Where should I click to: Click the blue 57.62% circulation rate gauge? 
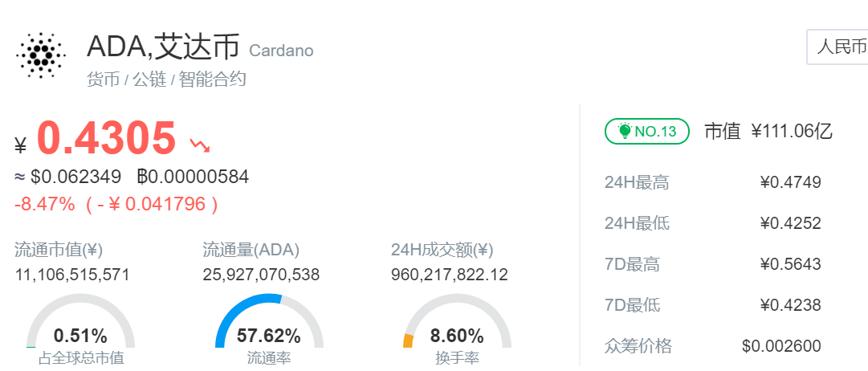point(269,322)
